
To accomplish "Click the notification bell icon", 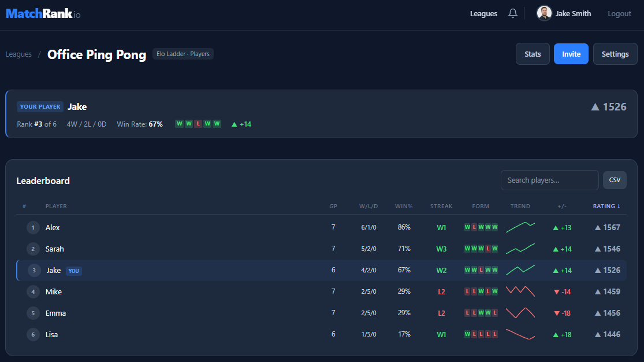I will point(512,13).
